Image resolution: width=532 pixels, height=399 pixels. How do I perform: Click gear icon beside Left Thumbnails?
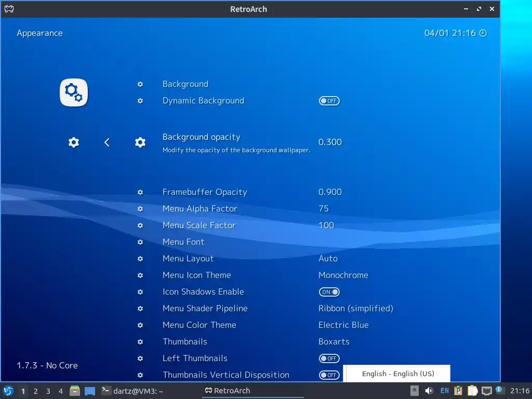[x=140, y=358]
